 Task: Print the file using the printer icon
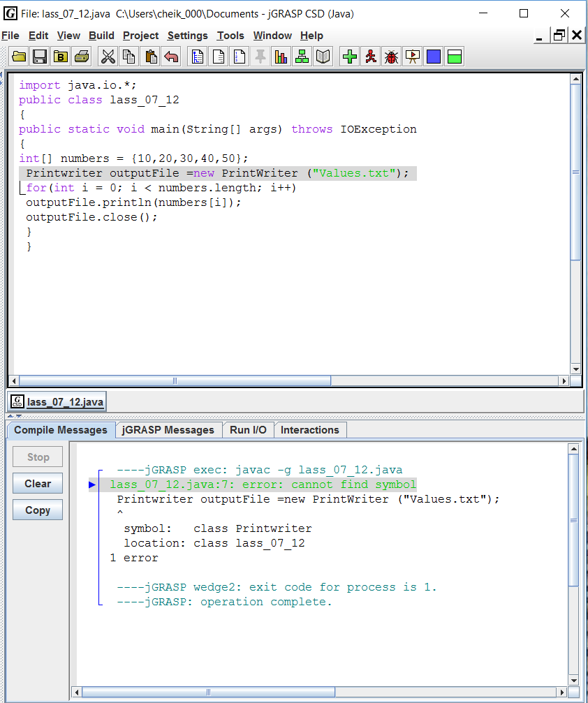(x=82, y=57)
